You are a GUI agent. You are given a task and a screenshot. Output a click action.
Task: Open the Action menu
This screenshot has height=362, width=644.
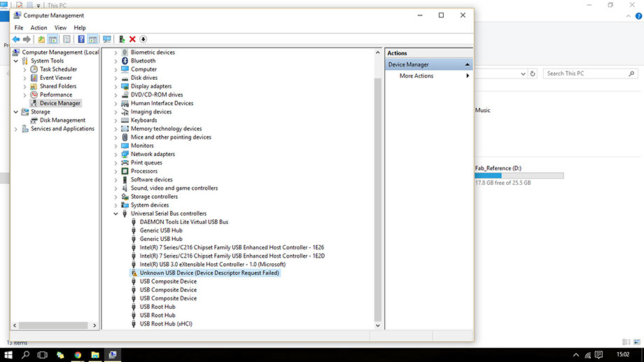pos(38,28)
